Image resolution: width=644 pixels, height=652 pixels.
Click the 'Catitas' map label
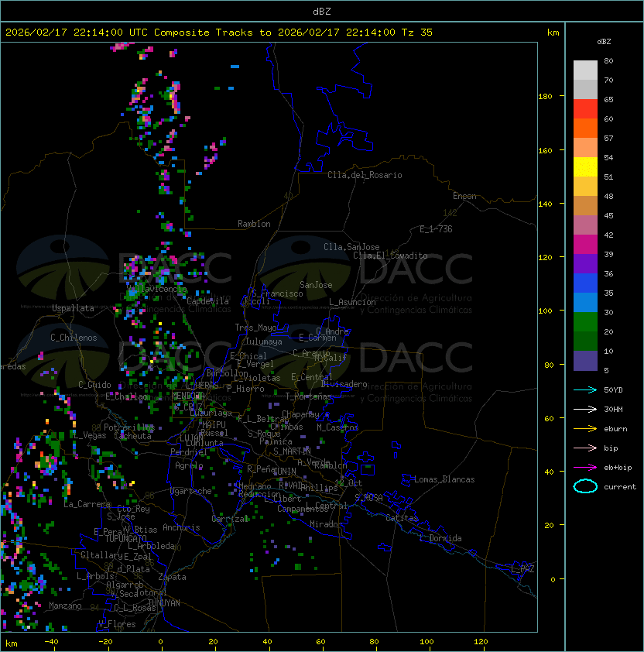(402, 518)
